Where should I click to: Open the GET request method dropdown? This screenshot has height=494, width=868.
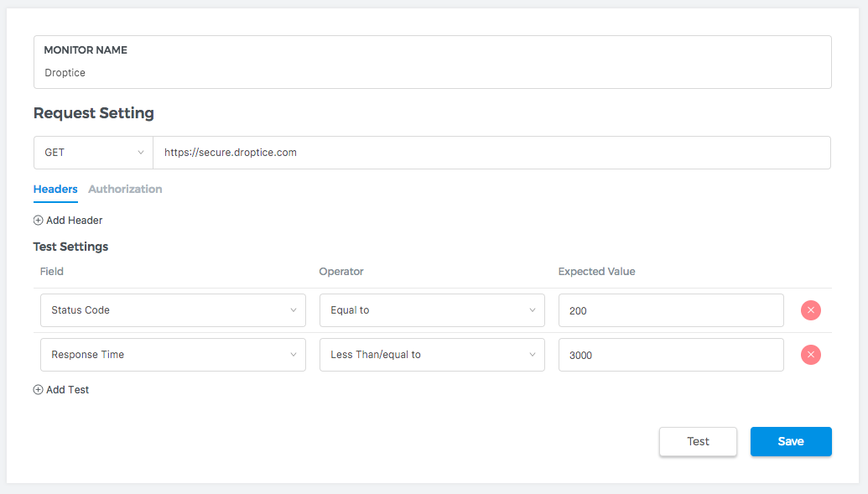[93, 153]
